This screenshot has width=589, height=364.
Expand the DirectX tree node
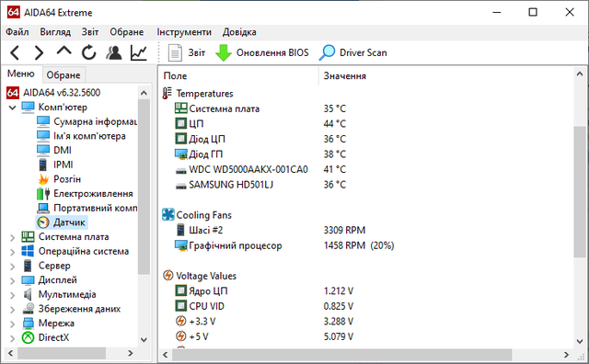pos(12,338)
